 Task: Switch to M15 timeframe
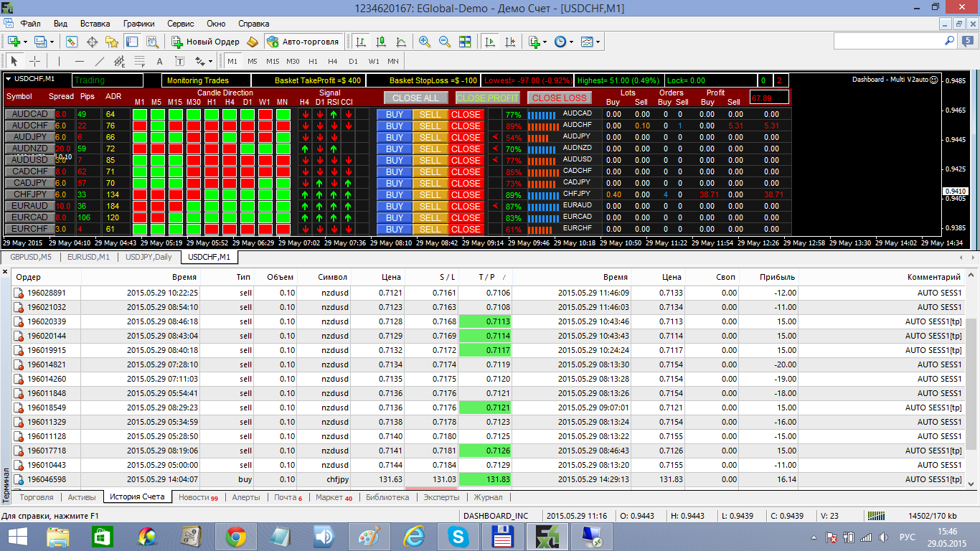point(273,61)
